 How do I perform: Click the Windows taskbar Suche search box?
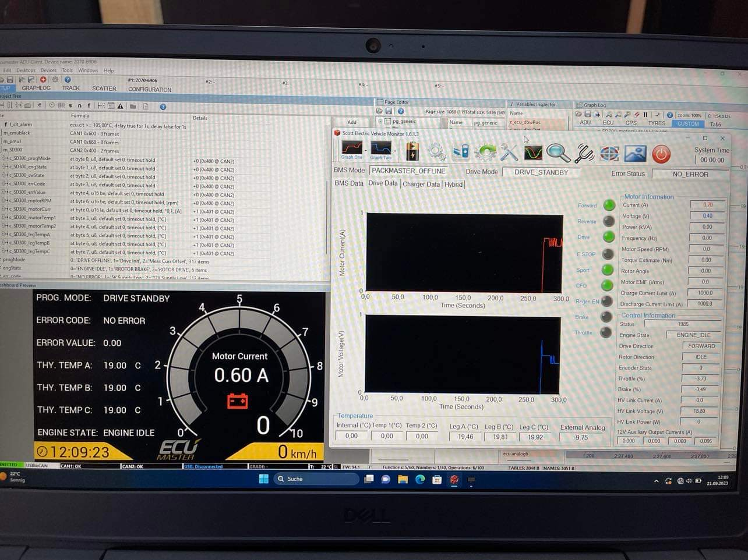pyautogui.click(x=315, y=479)
